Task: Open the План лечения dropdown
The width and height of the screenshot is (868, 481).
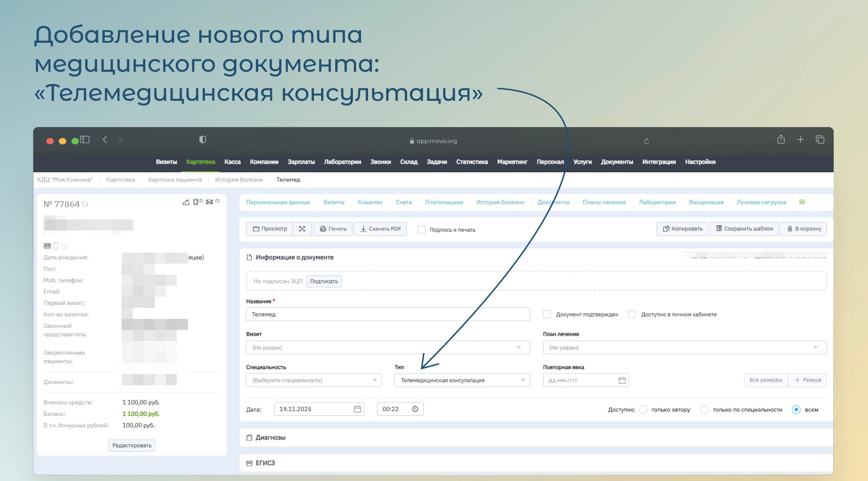Action: click(x=684, y=347)
